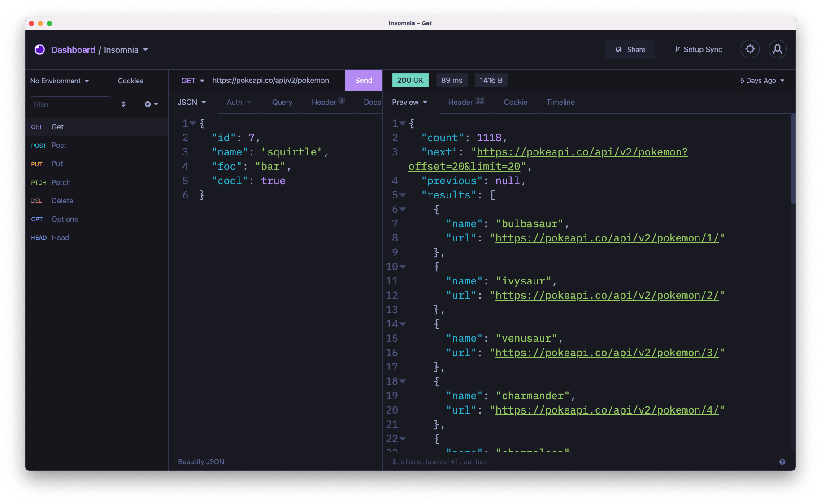Screen dimensions: 821x504
Task: Collapse the charmander object at line 18
Action: 403,381
